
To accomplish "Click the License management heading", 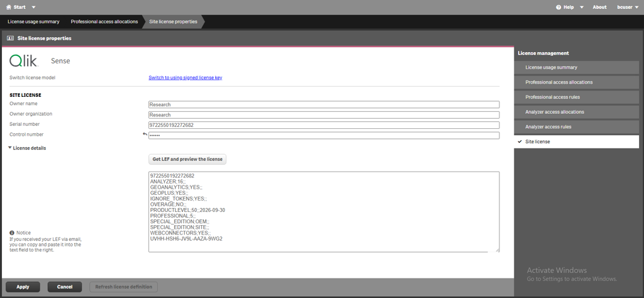I will [x=543, y=53].
